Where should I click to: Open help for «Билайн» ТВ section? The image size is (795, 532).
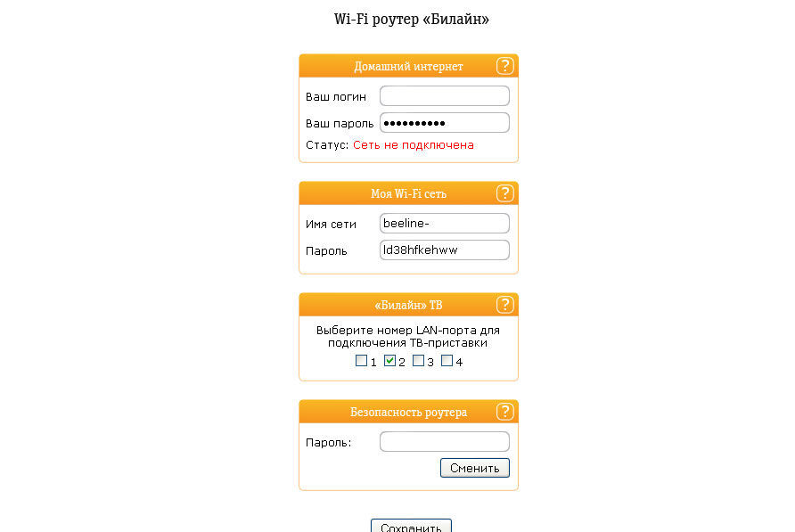[x=505, y=304]
